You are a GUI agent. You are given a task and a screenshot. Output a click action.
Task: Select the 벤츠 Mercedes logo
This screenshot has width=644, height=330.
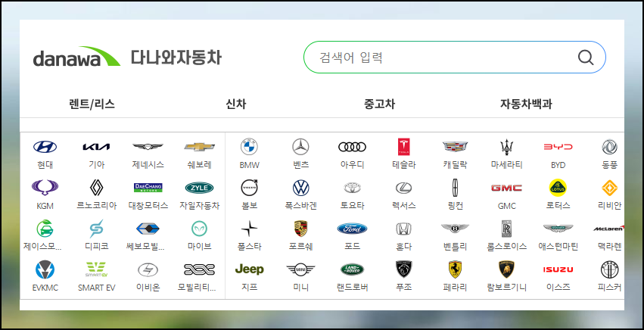click(x=300, y=147)
